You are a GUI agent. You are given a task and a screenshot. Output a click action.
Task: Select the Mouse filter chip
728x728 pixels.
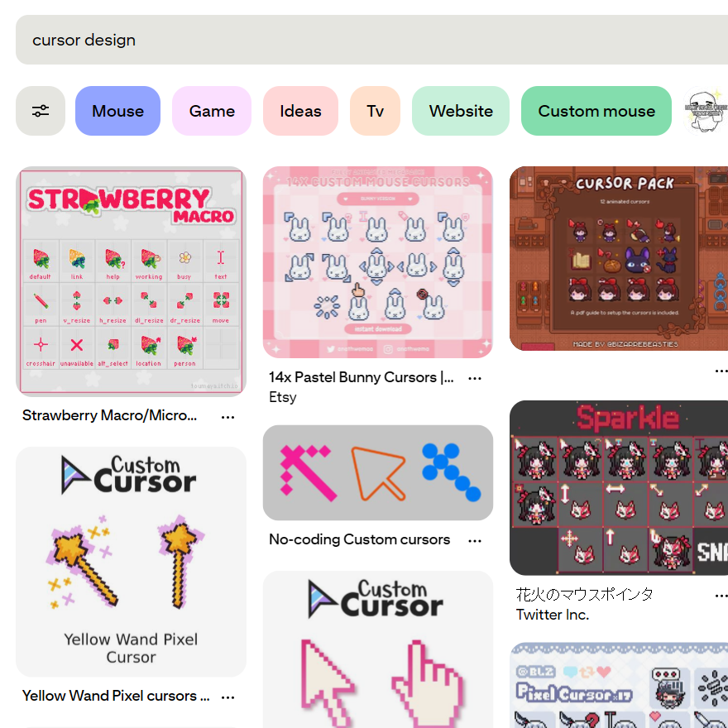pos(118,111)
